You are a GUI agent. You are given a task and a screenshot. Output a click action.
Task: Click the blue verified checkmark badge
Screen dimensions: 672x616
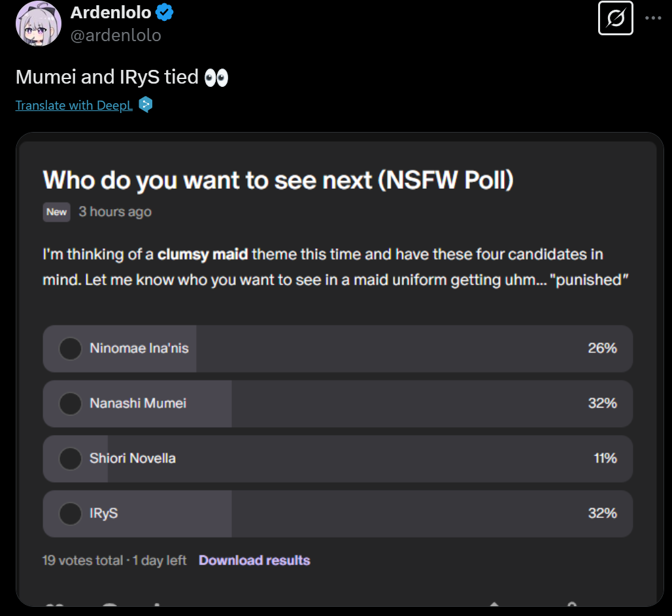[x=164, y=12]
